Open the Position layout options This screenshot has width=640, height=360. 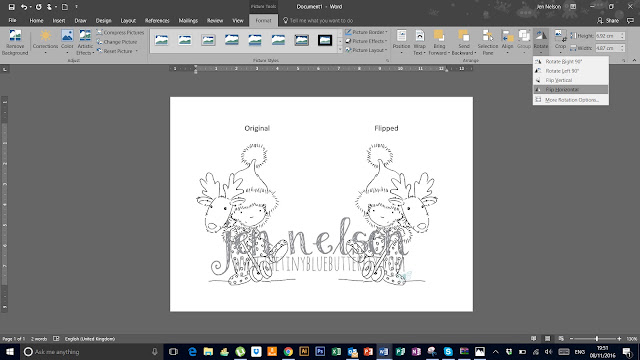[401, 42]
